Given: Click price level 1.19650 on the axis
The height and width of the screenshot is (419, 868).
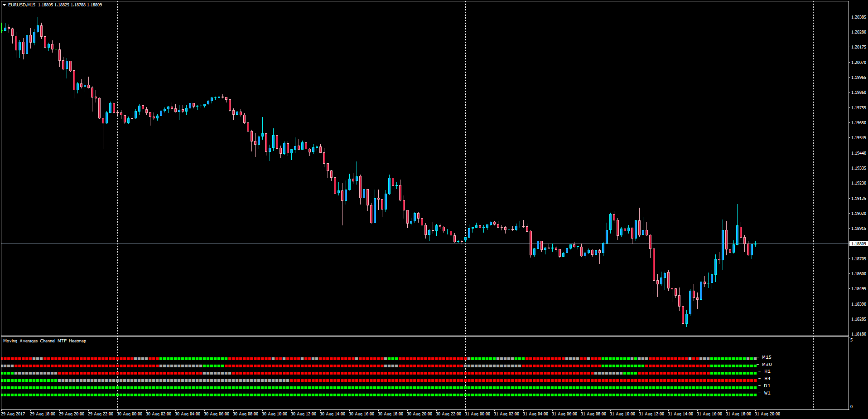Looking at the screenshot, I should point(859,123).
